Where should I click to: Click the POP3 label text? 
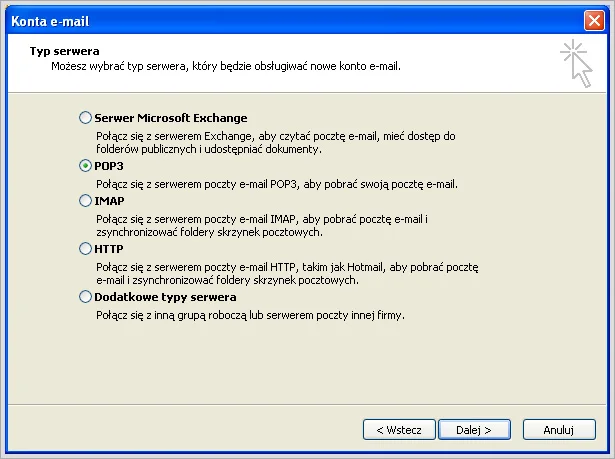coord(109,167)
